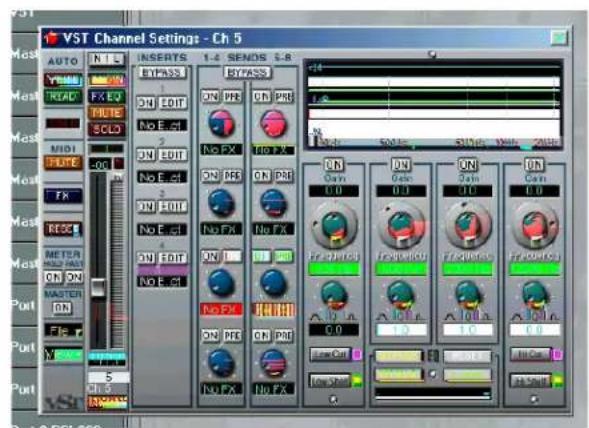The width and height of the screenshot is (589, 428).
Task: Click send 4 level knob
Action: click(x=221, y=363)
